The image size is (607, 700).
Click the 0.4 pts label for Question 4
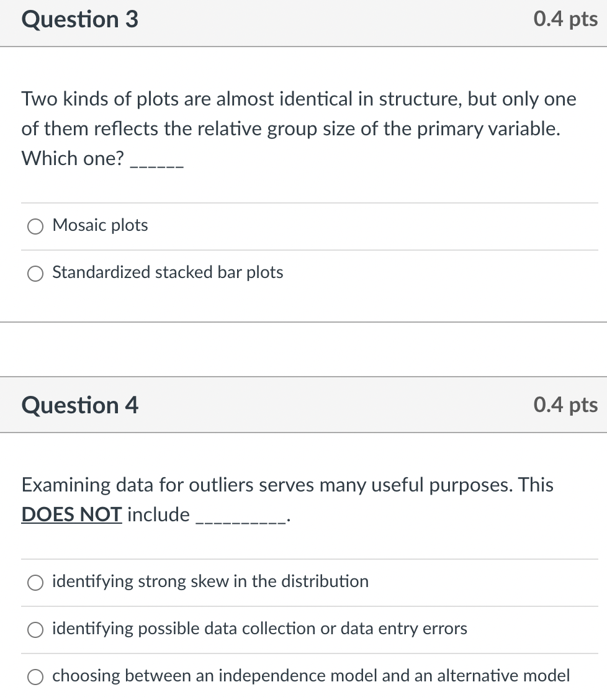566,405
